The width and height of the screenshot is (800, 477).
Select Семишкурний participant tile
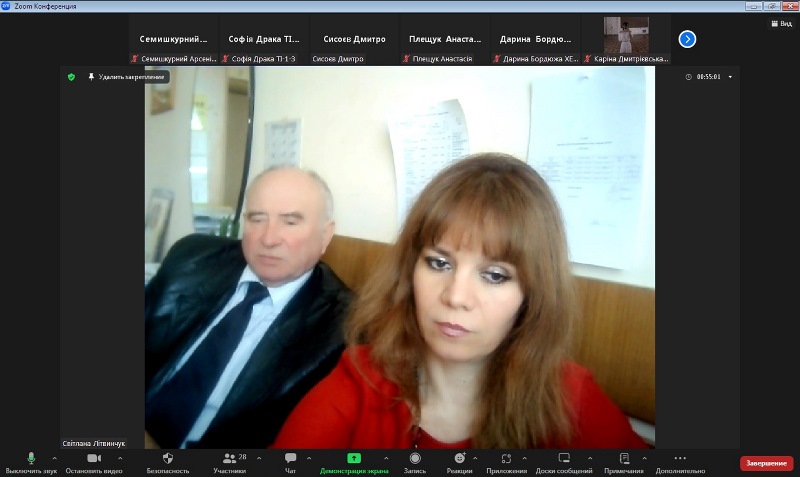173,39
